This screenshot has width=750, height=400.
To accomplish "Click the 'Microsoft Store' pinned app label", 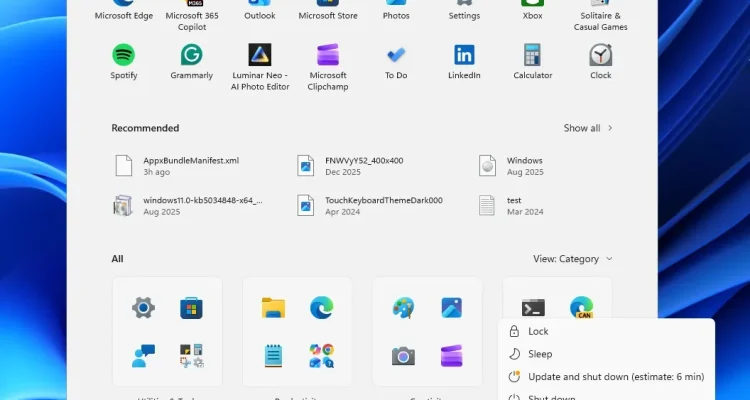I will pyautogui.click(x=328, y=16).
